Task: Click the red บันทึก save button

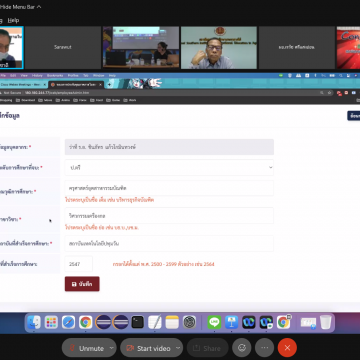Action: pyautogui.click(x=82, y=284)
